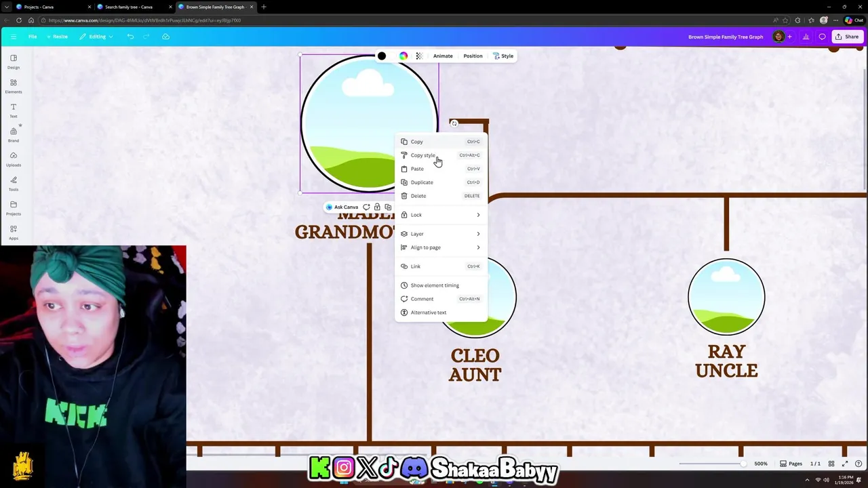868x488 pixels.
Task: Open the Projects side panel
Action: click(13, 208)
